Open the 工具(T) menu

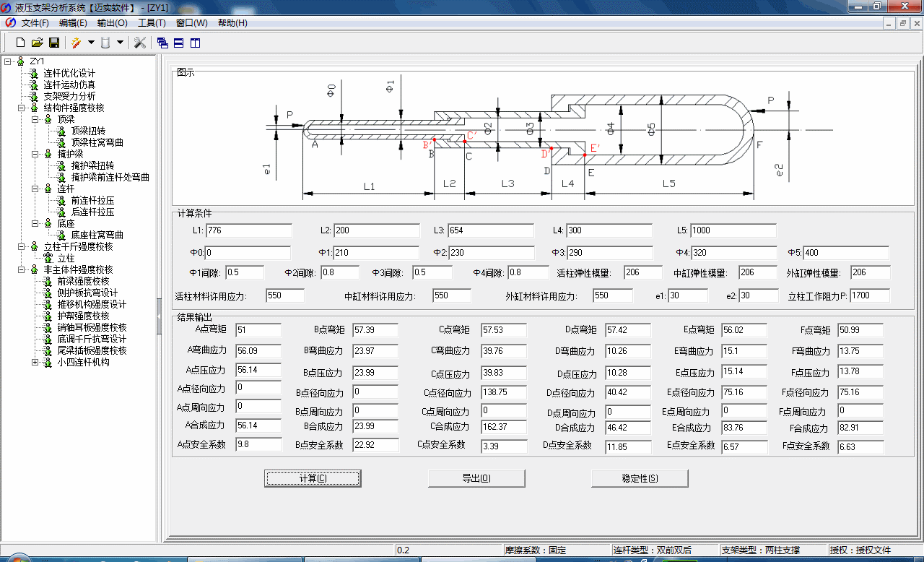152,23
